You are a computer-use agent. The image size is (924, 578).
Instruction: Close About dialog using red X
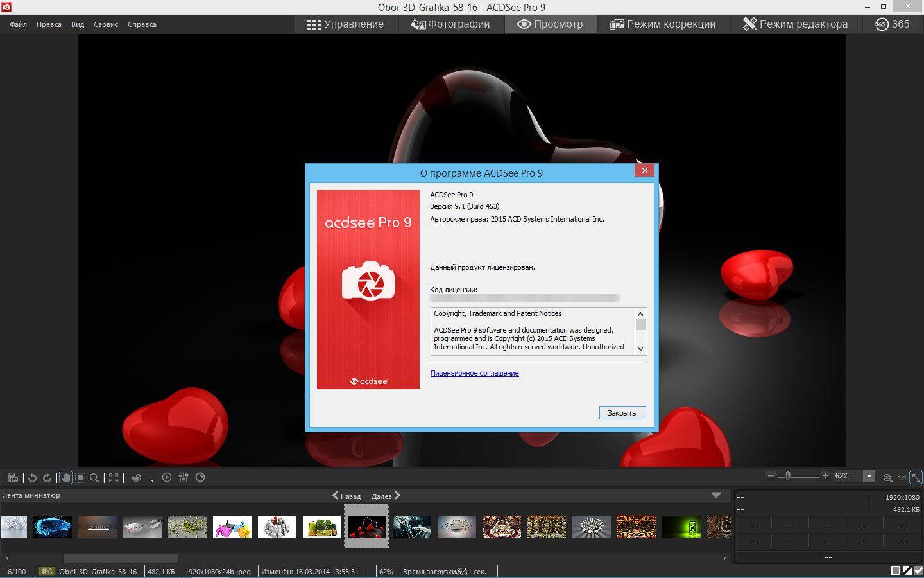[x=644, y=170]
